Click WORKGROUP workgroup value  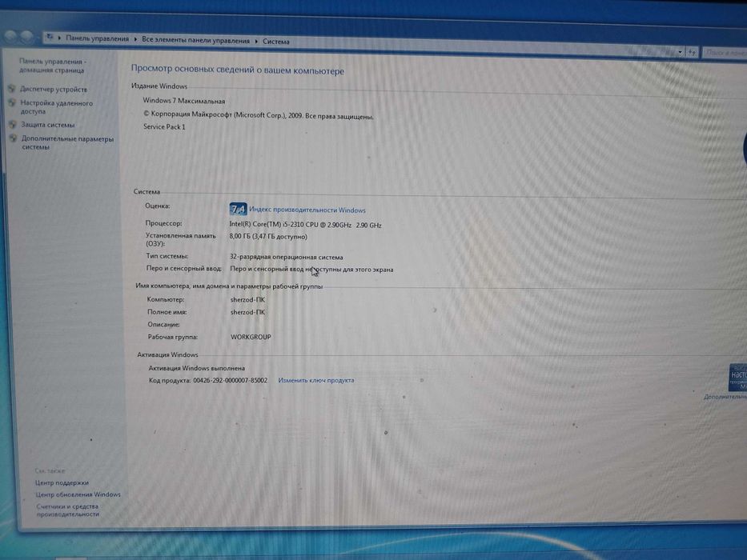tap(251, 337)
